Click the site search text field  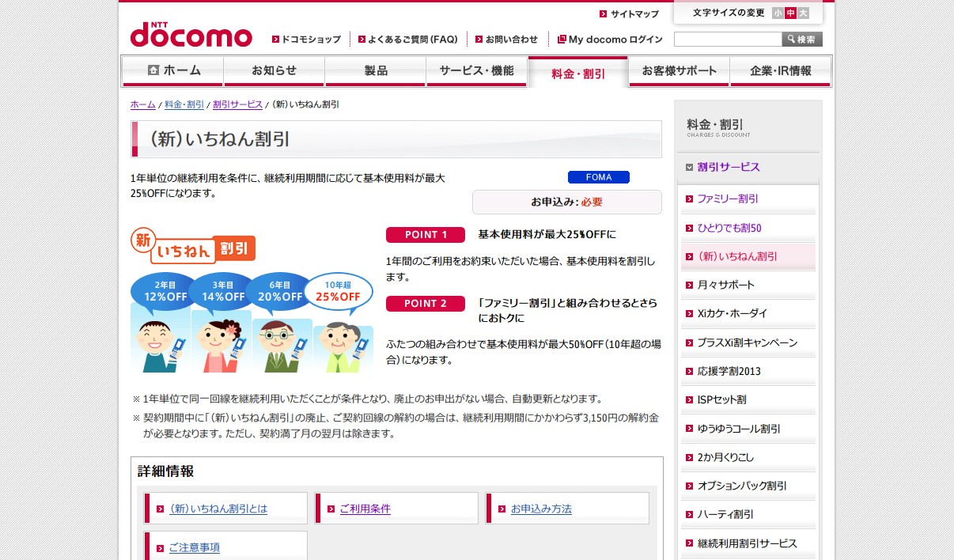click(727, 40)
